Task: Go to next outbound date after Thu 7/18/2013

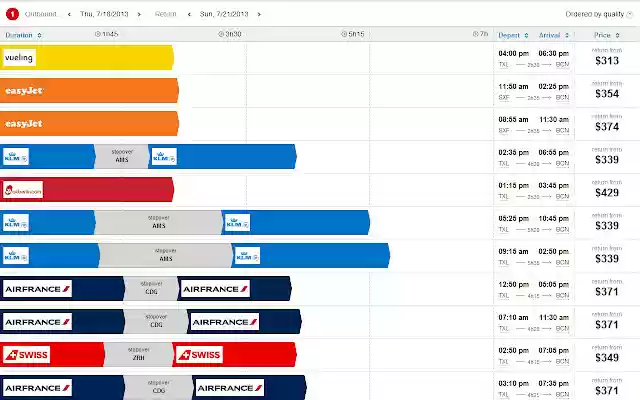Action: click(139, 14)
